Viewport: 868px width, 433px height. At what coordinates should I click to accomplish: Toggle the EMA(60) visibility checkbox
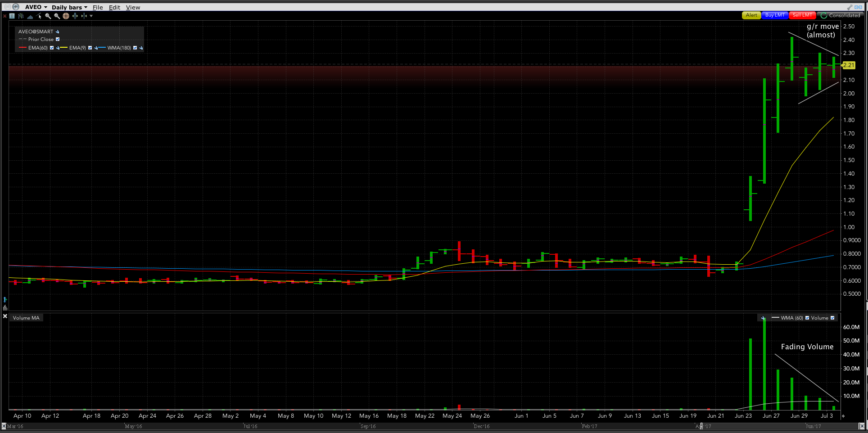[52, 48]
